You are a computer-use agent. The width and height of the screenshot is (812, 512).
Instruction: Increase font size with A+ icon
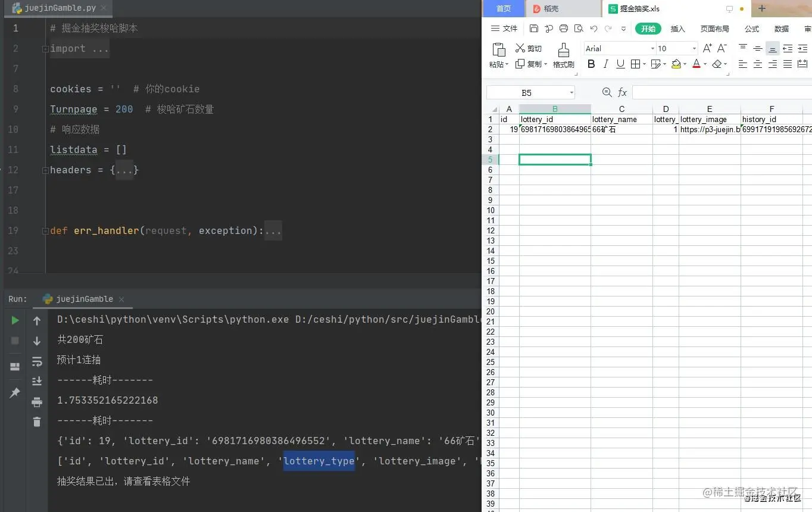point(707,48)
